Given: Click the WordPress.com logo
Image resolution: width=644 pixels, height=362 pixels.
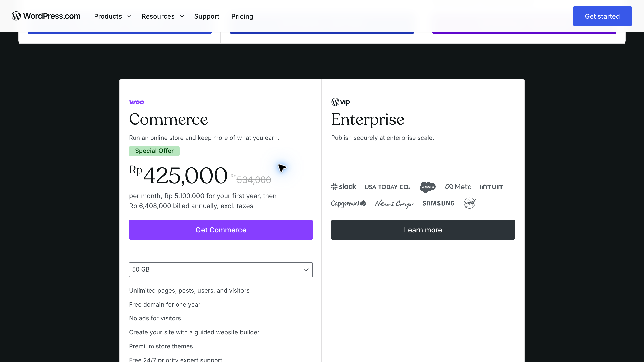Looking at the screenshot, I should coord(46,16).
